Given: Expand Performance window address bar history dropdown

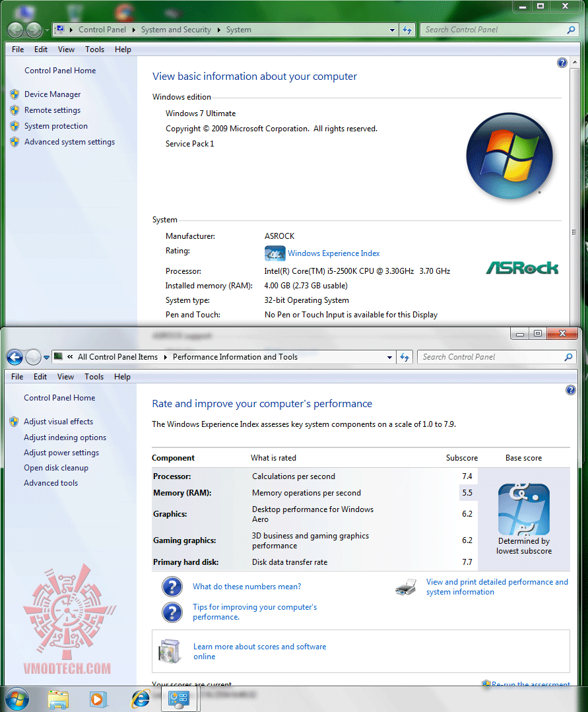Looking at the screenshot, I should coord(389,358).
